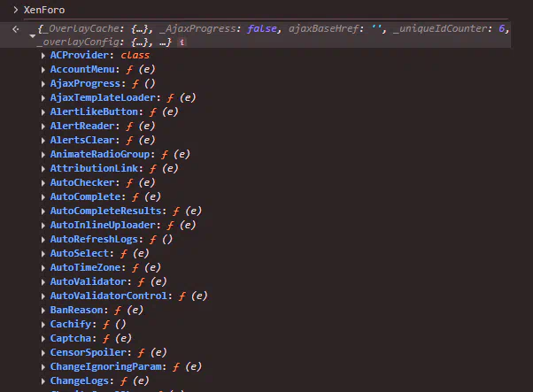Image resolution: width=533 pixels, height=392 pixels.
Task: Expand the AutoInlineUploader property
Action: point(43,226)
